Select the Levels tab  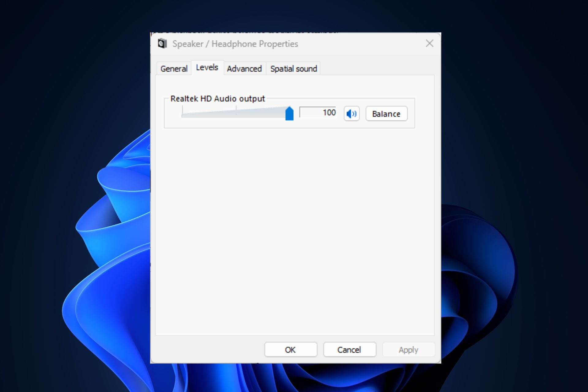tap(208, 68)
